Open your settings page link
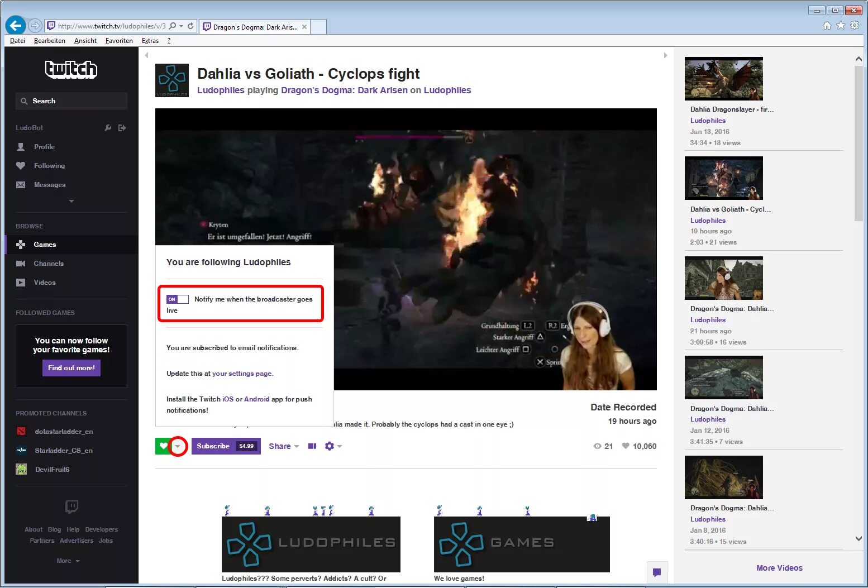This screenshot has width=868, height=588. point(242,374)
